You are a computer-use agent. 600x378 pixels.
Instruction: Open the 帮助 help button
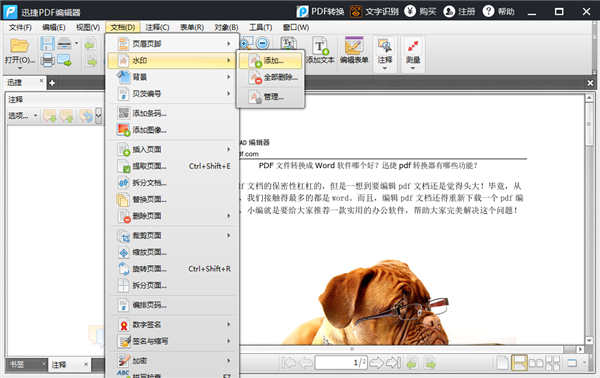[x=498, y=11]
